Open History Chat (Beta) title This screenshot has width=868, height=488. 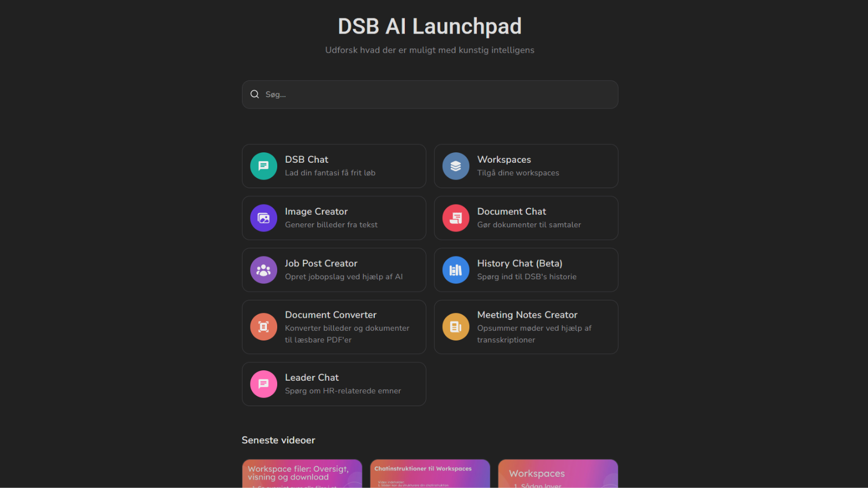click(x=520, y=264)
